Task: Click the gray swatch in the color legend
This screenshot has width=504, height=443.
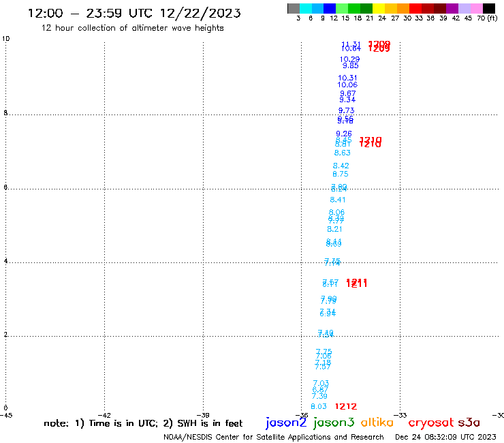Action: 294,8
